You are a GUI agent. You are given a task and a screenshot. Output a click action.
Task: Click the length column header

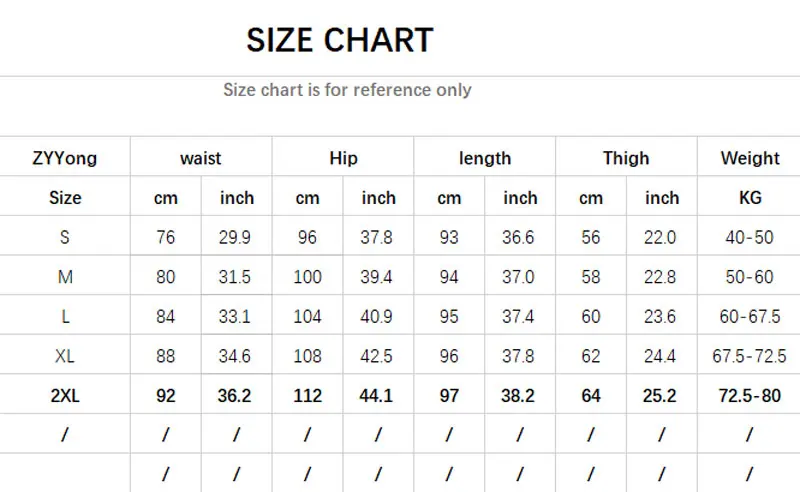[x=485, y=158]
